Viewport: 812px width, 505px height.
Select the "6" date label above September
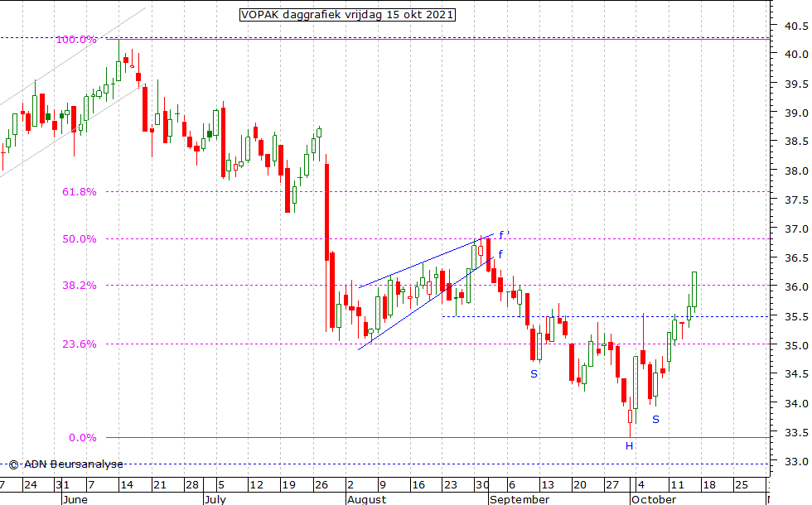512,485
